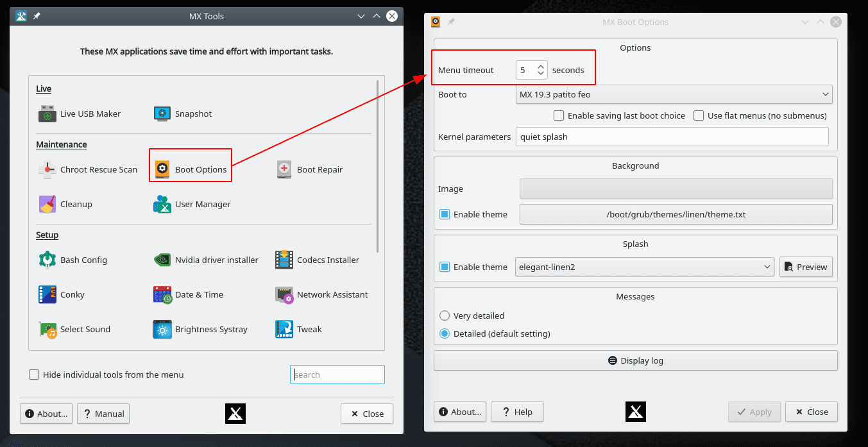868x447 pixels.
Task: Enable saving last boot choice
Action: tap(559, 116)
